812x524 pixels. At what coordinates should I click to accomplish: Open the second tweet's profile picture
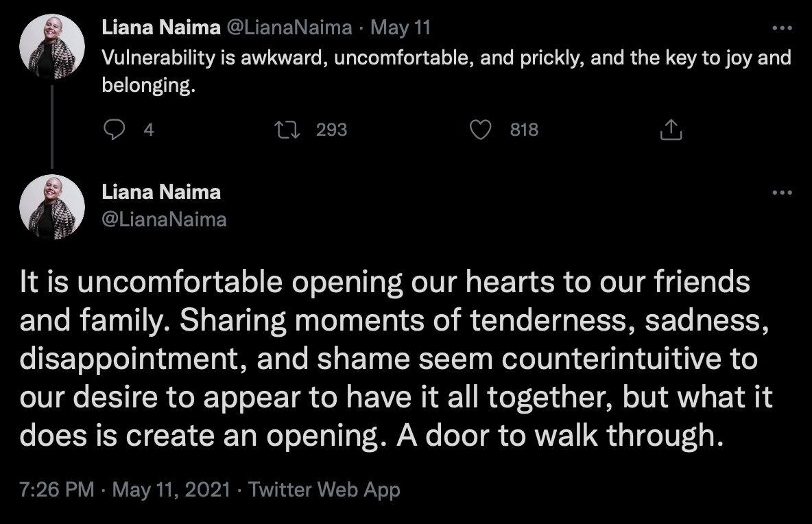point(52,206)
